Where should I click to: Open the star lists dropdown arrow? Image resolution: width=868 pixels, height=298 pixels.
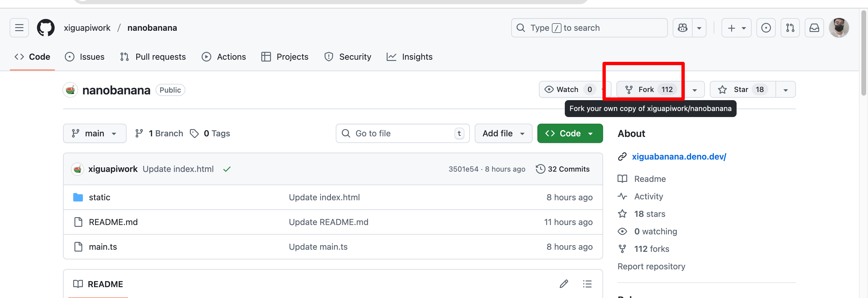coord(785,90)
